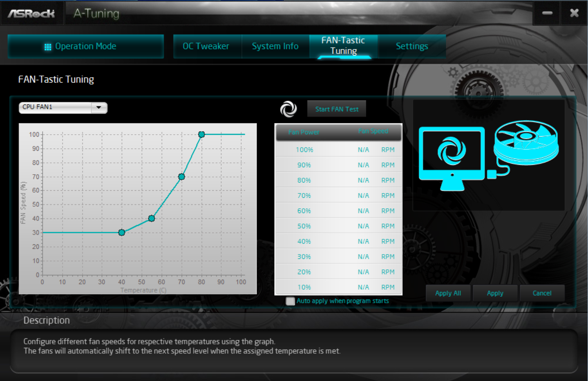
Task: Open the System Info tab
Action: [x=275, y=46]
